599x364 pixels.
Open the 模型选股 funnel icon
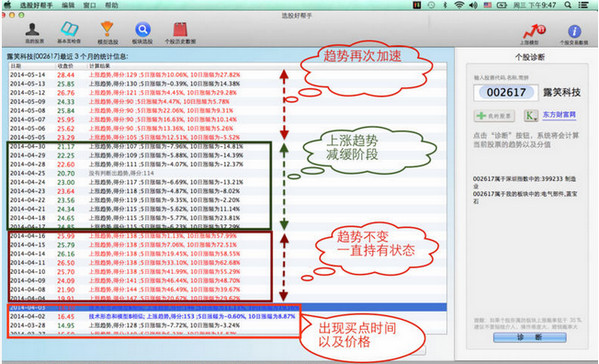pyautogui.click(x=107, y=32)
